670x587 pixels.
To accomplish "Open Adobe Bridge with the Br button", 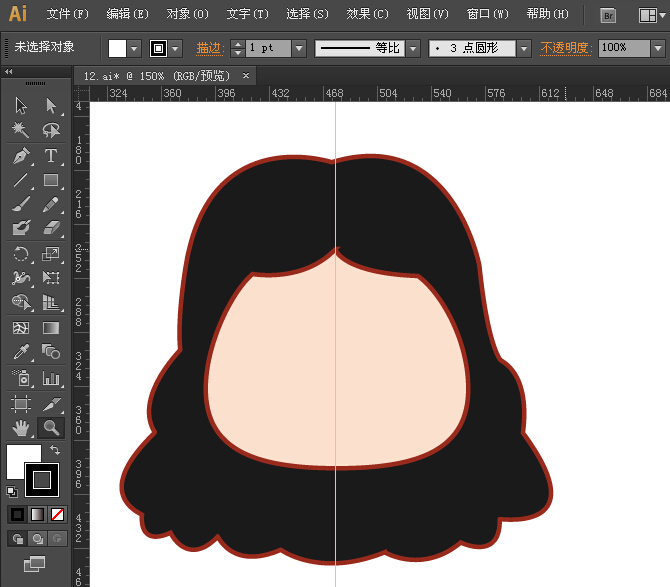I will pyautogui.click(x=608, y=15).
